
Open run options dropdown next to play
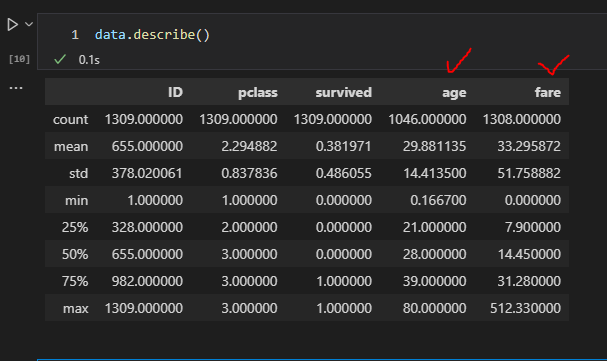click(29, 24)
